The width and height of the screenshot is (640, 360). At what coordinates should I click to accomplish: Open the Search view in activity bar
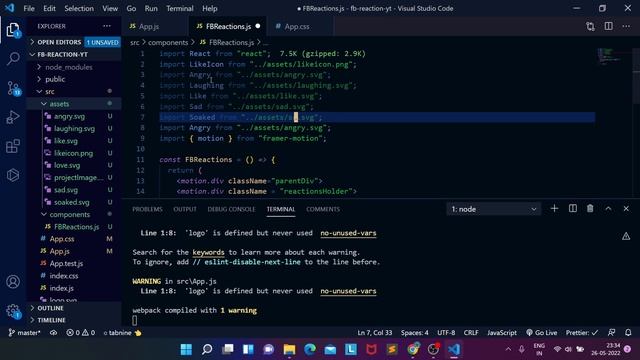(13, 59)
